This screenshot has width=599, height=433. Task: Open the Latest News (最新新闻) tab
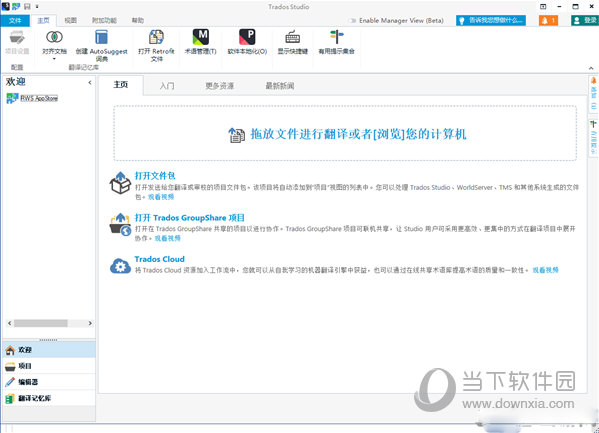tap(280, 86)
